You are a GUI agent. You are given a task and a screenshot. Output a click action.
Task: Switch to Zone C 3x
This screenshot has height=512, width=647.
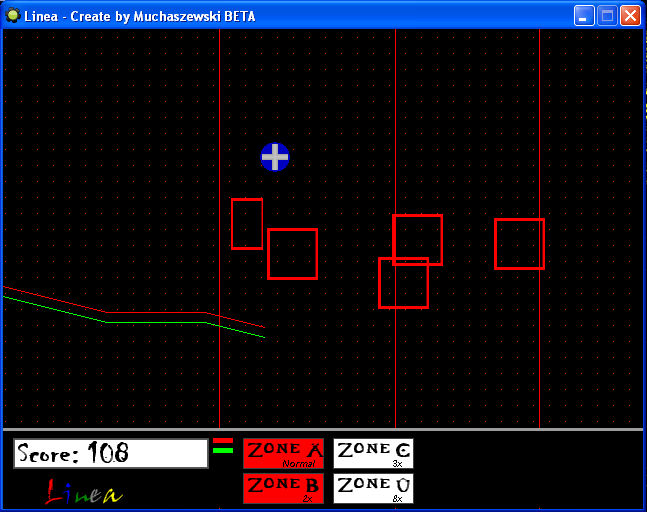pos(373,453)
